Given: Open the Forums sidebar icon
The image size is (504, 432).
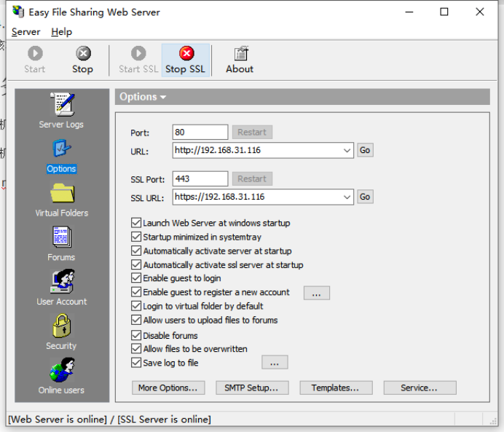Looking at the screenshot, I should click(62, 237).
